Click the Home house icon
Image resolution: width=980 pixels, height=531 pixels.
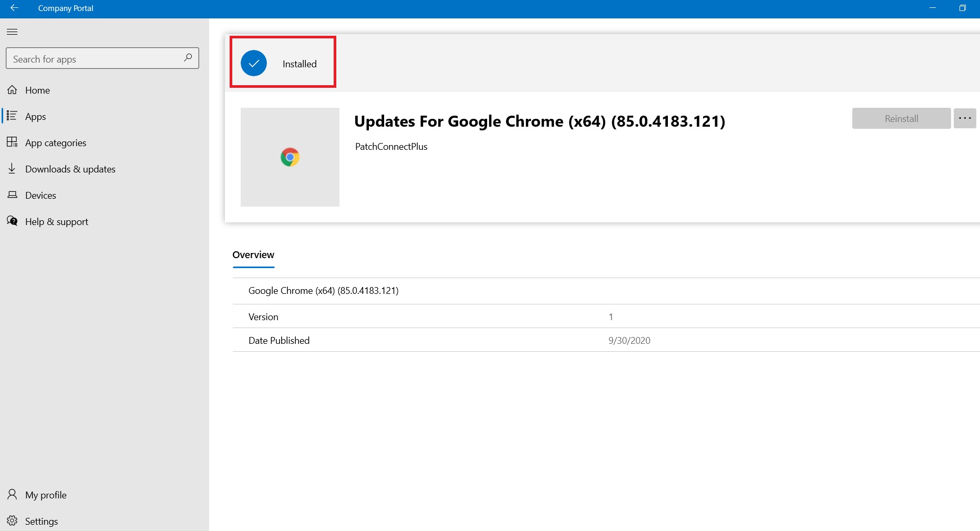(12, 90)
